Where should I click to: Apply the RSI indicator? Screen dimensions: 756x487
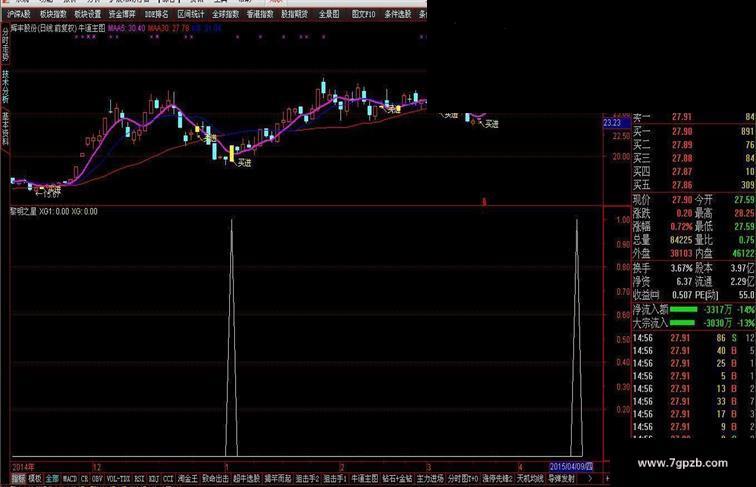point(139,479)
